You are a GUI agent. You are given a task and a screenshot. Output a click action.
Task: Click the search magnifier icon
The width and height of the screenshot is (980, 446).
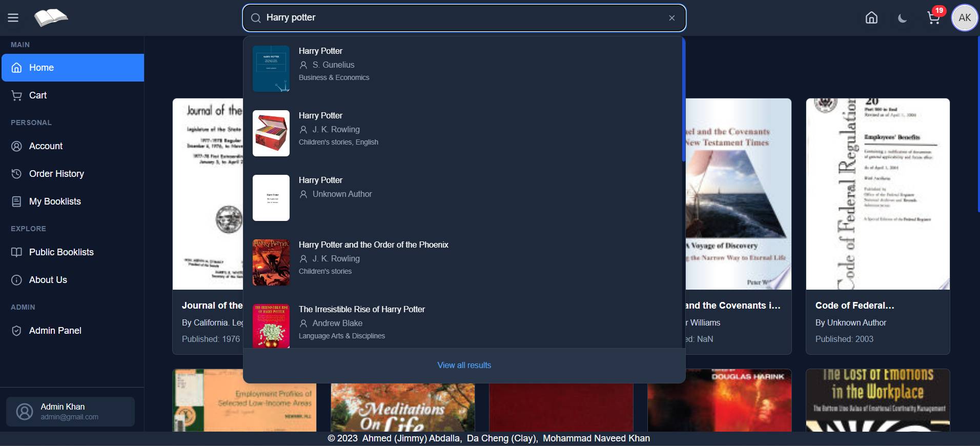coord(256,18)
